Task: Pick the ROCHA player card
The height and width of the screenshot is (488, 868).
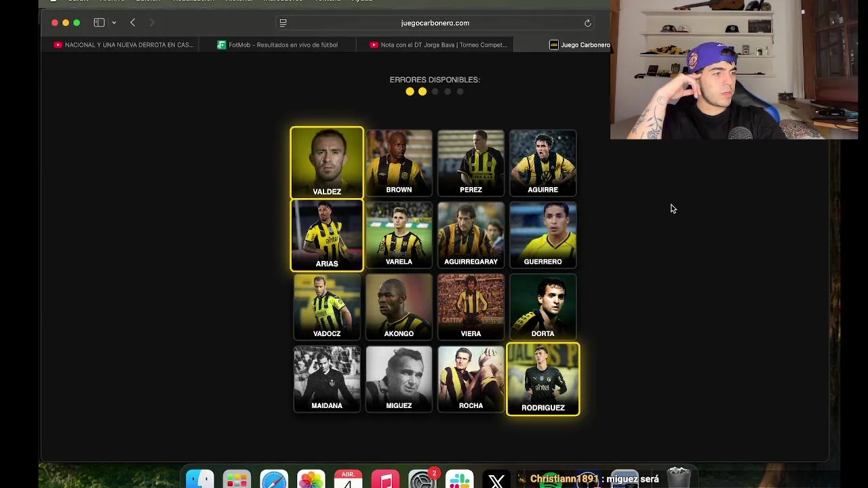Action: click(x=471, y=378)
